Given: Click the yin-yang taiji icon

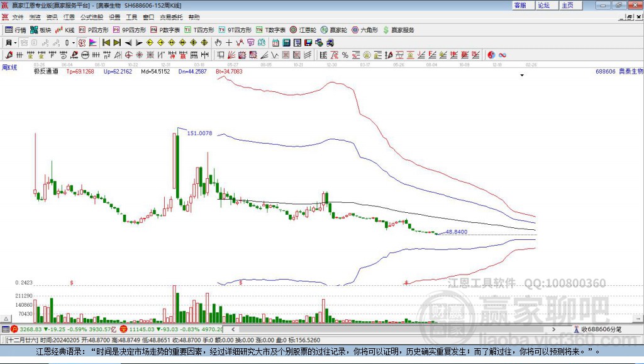Looking at the screenshot, I should point(491,55).
